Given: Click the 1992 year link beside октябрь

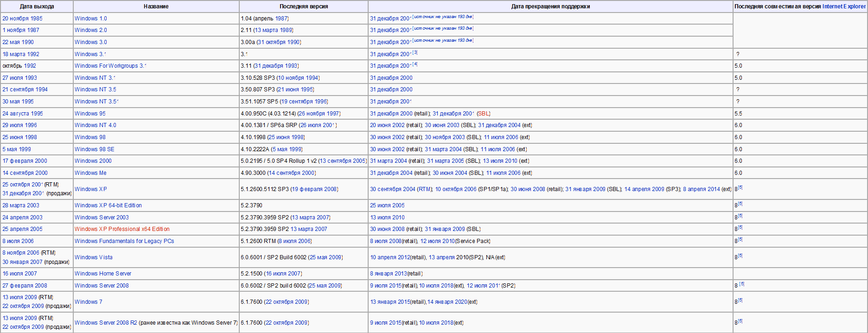Looking at the screenshot, I should [x=30, y=66].
